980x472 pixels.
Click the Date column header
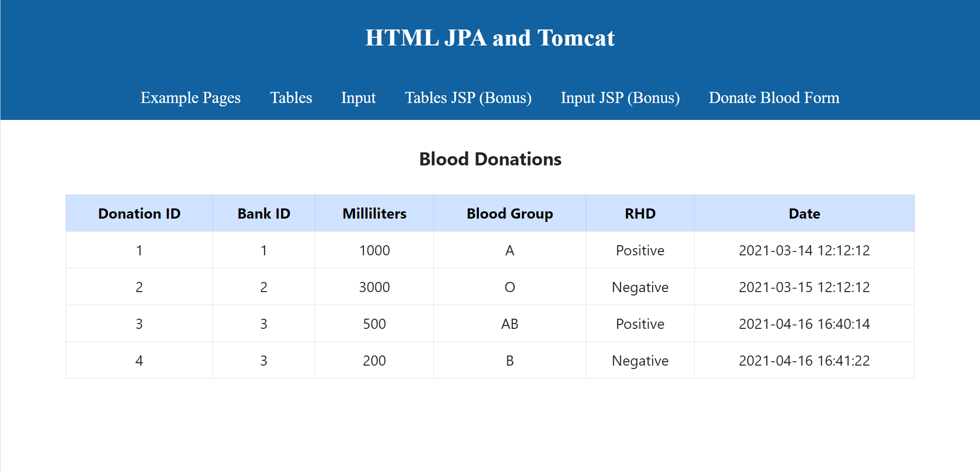(x=804, y=213)
